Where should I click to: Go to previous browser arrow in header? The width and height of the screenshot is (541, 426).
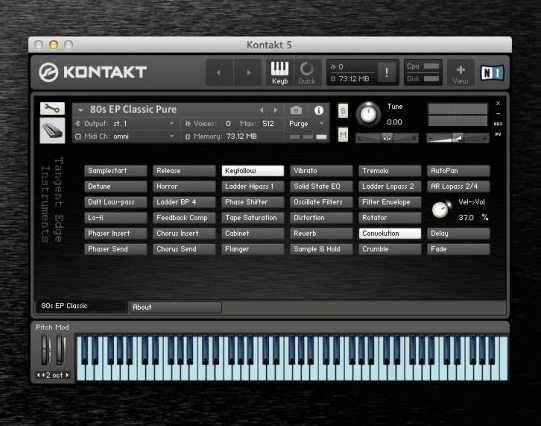click(x=219, y=72)
